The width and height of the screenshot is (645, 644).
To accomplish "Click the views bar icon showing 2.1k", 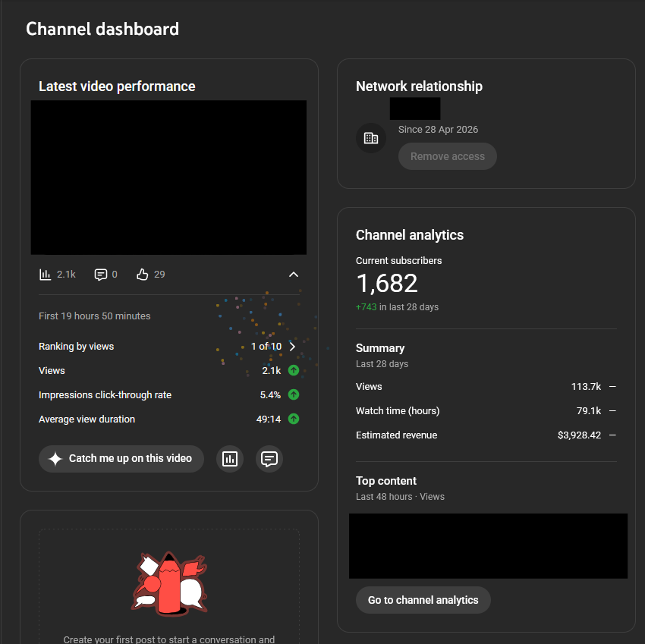I will click(x=45, y=275).
